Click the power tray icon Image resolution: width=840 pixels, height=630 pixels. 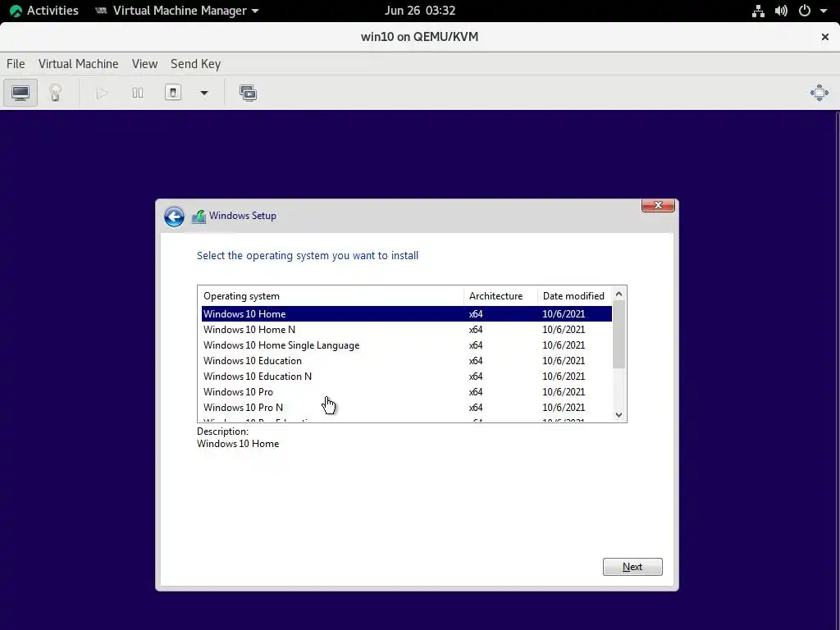(x=804, y=11)
